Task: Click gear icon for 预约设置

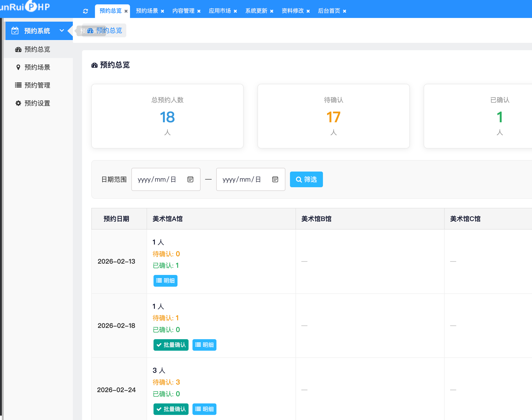Action: (18, 103)
